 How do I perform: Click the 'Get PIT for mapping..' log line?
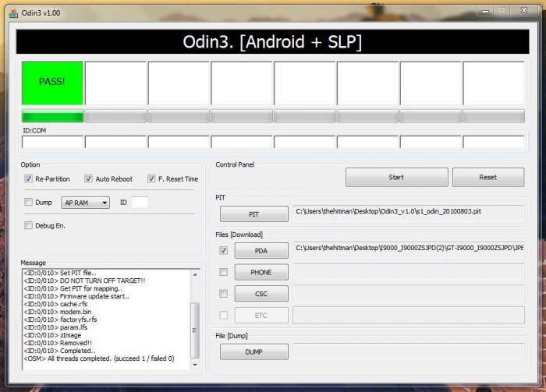tap(73, 288)
